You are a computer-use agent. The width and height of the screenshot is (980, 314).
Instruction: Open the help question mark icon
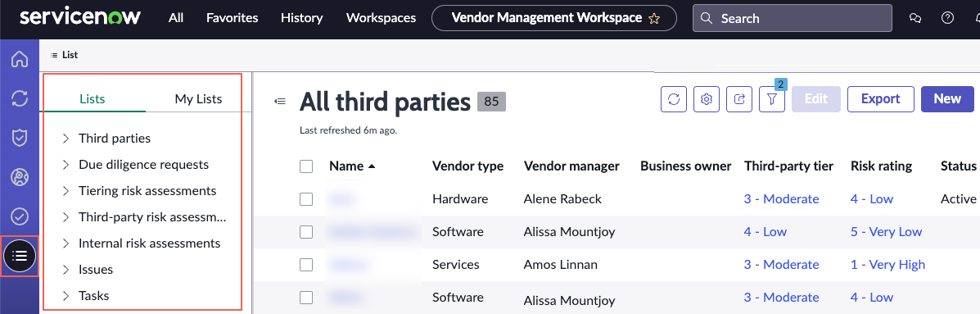click(947, 18)
